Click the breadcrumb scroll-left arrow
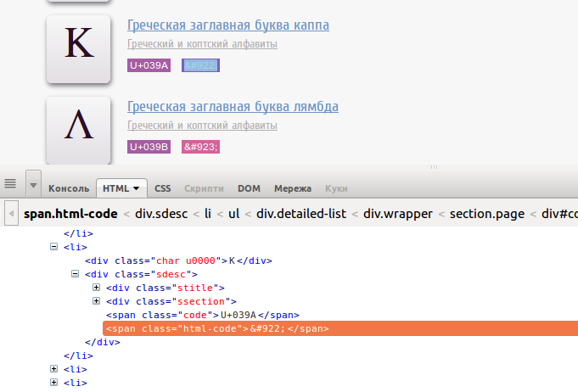Image resolution: width=578 pixels, height=392 pixels. click(11, 213)
